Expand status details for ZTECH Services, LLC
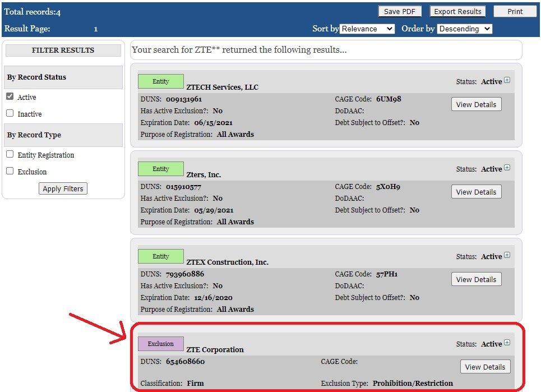Viewport: 541px width, 392px height. pos(507,80)
